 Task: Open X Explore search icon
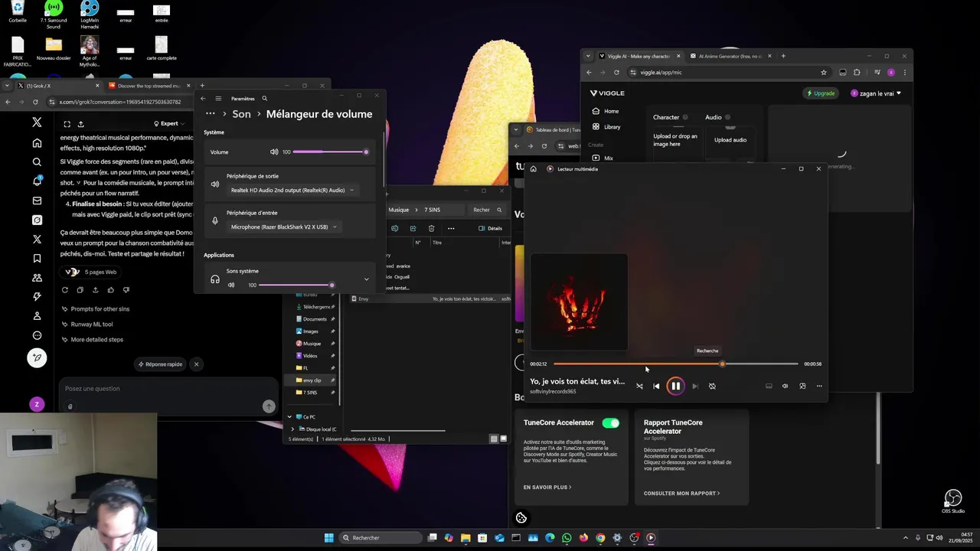(37, 162)
